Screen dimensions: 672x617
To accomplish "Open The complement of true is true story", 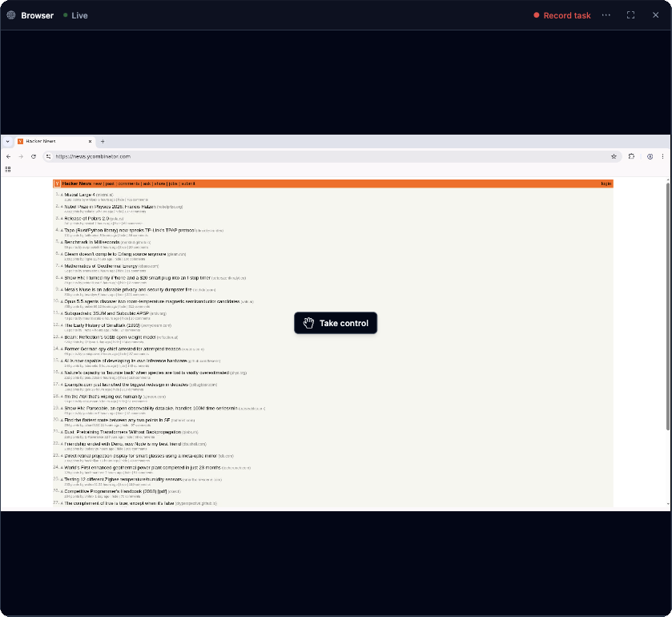I will (119, 503).
